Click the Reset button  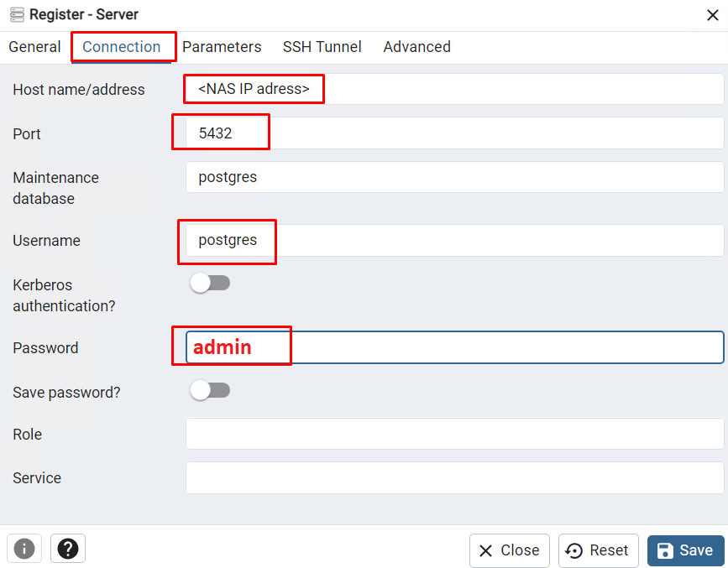[598, 550]
